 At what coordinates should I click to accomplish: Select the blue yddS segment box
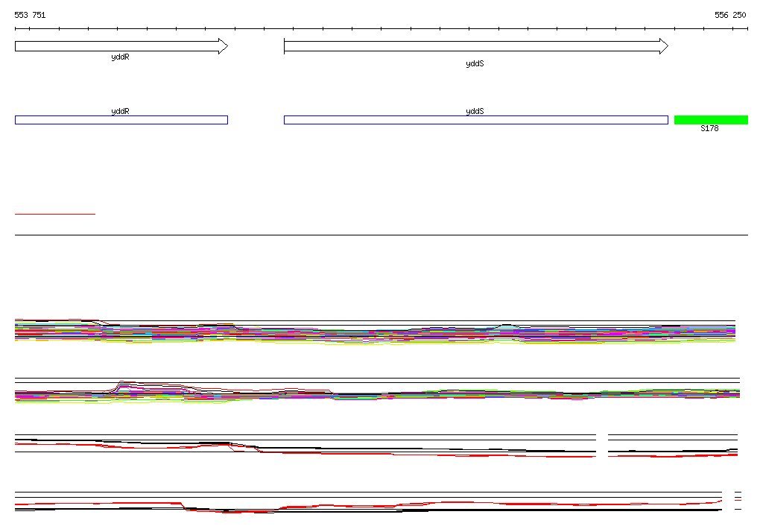[x=476, y=120]
